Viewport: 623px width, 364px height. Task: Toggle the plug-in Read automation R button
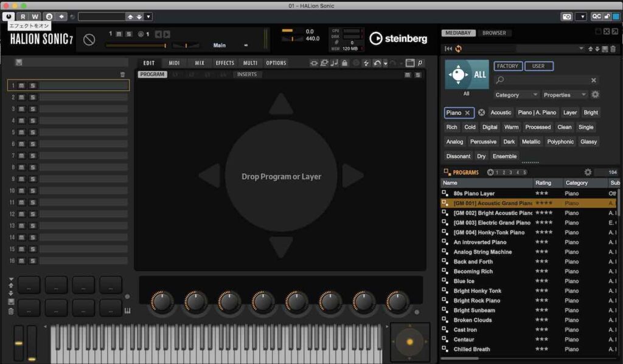click(23, 16)
